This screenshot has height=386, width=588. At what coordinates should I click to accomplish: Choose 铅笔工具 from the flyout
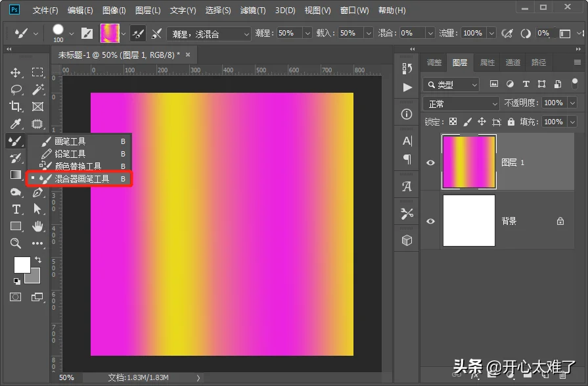click(x=79, y=154)
